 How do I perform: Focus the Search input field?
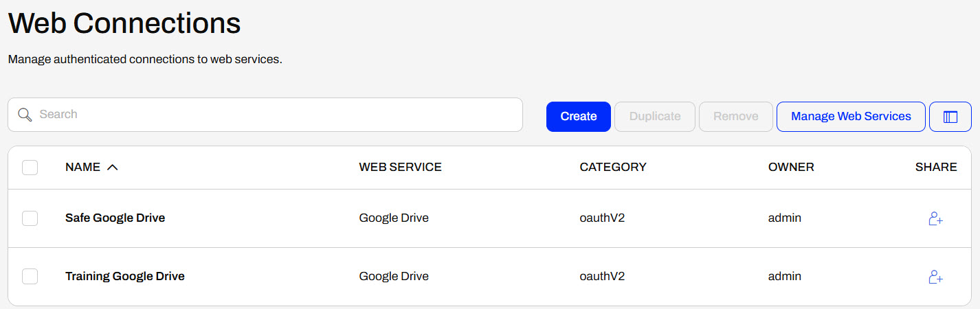pos(275,115)
